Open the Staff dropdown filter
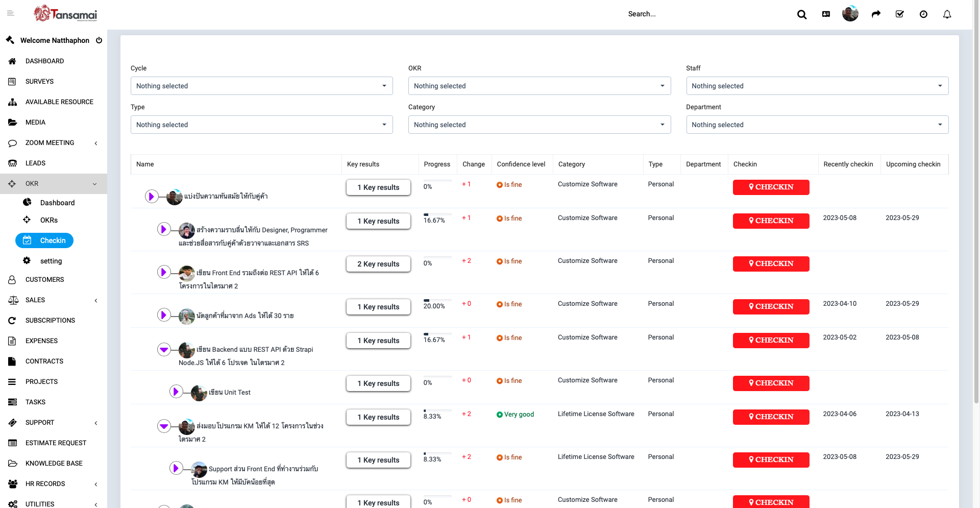Screen dimensions: 980x508 pos(817,86)
